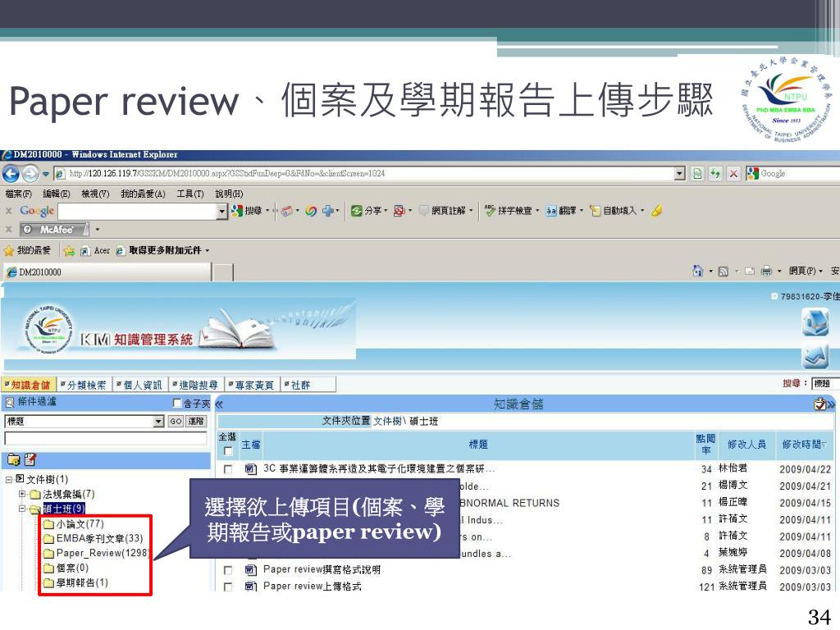840x630 pixels.
Task: Click the 分享 share button
Action: (368, 211)
